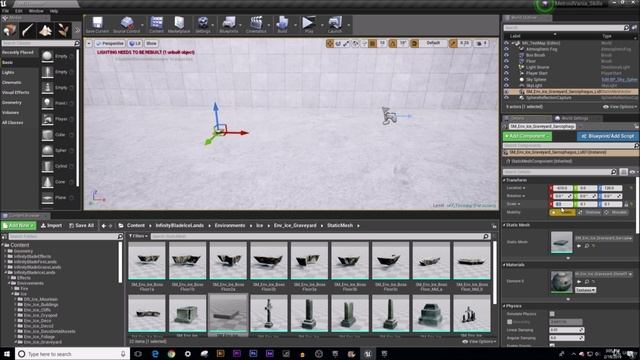Select the scale gizmo tool in viewport
The width and height of the screenshot is (640, 360).
pyautogui.click(x=347, y=43)
